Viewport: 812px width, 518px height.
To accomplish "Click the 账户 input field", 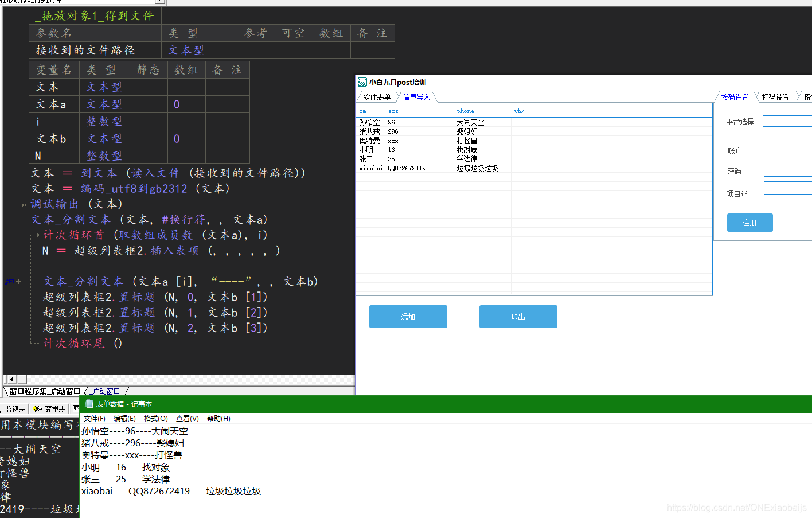I will pyautogui.click(x=788, y=151).
